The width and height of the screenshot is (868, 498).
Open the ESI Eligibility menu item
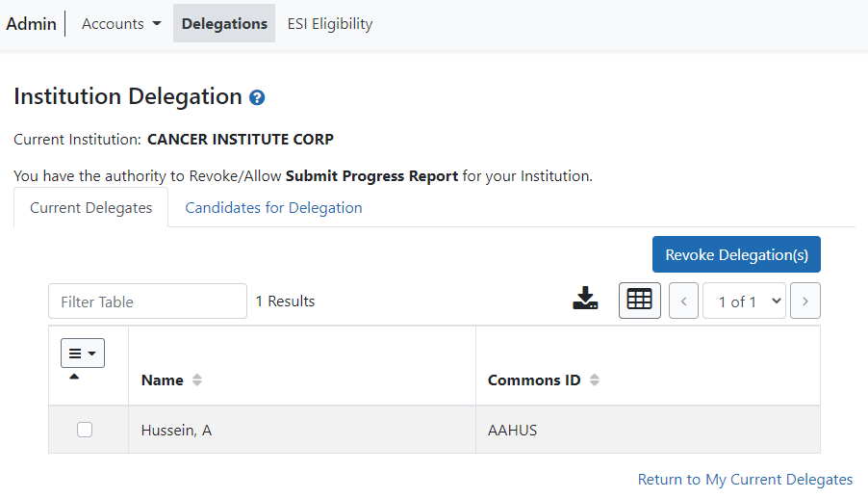330,24
